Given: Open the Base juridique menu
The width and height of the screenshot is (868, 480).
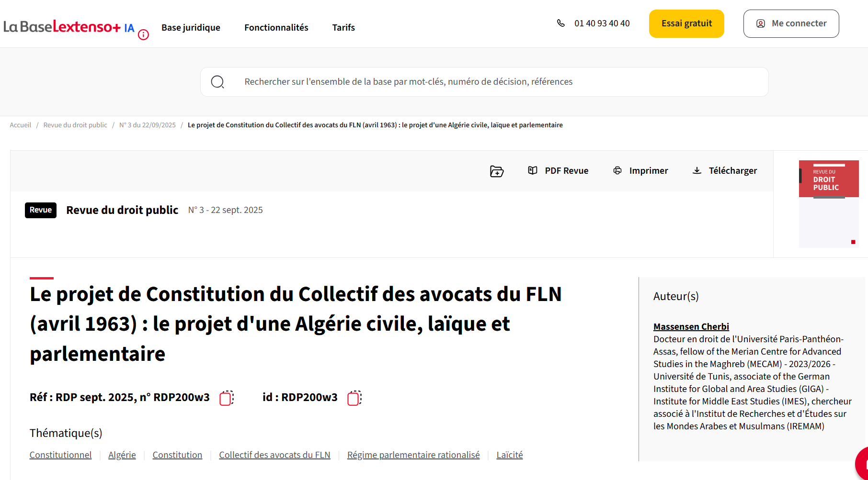Looking at the screenshot, I should pos(191,28).
